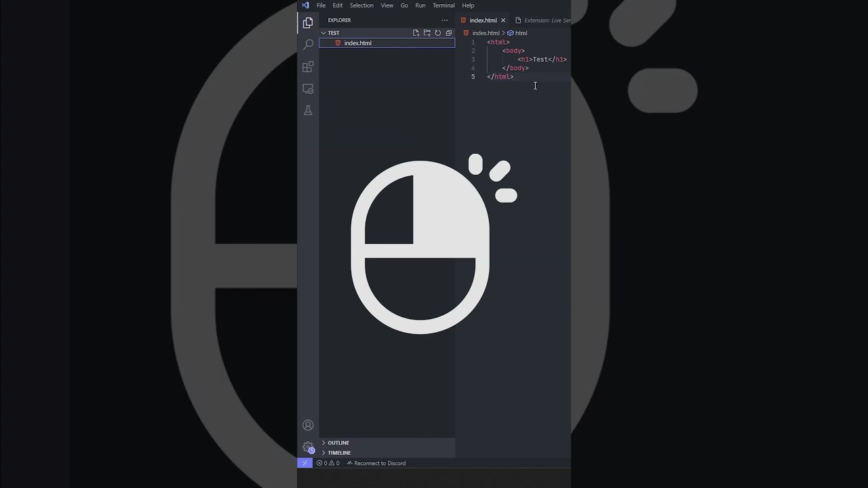This screenshot has width=868, height=488.
Task: Click the New Folder icon in TEST header
Action: coord(427,33)
